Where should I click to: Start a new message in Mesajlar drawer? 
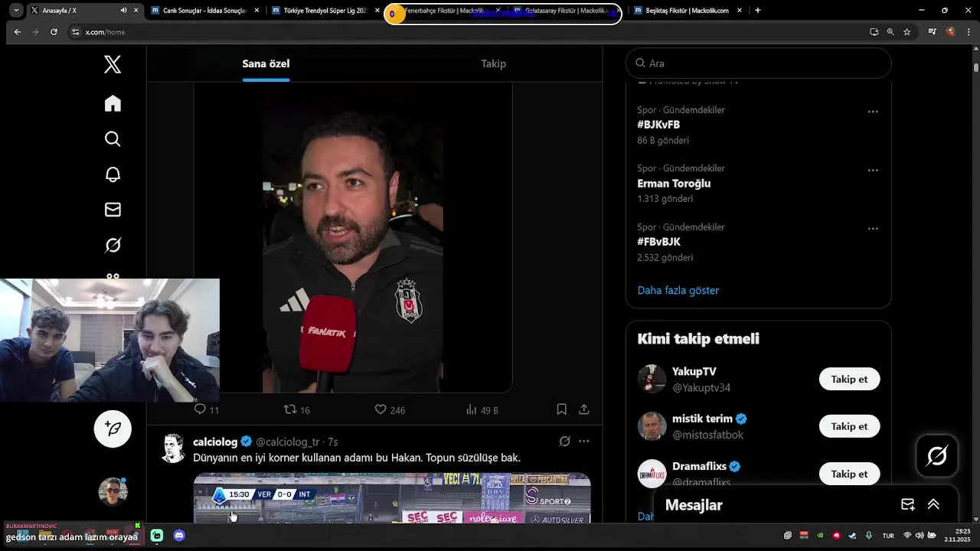point(907,504)
